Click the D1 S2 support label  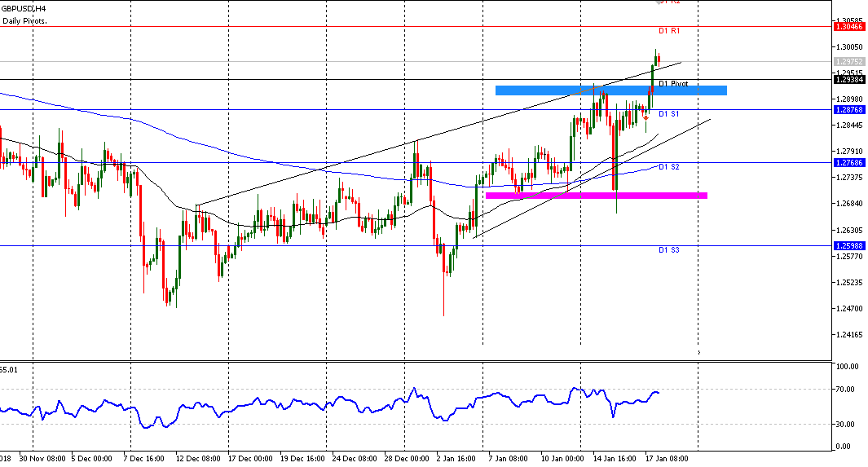pyautogui.click(x=669, y=167)
